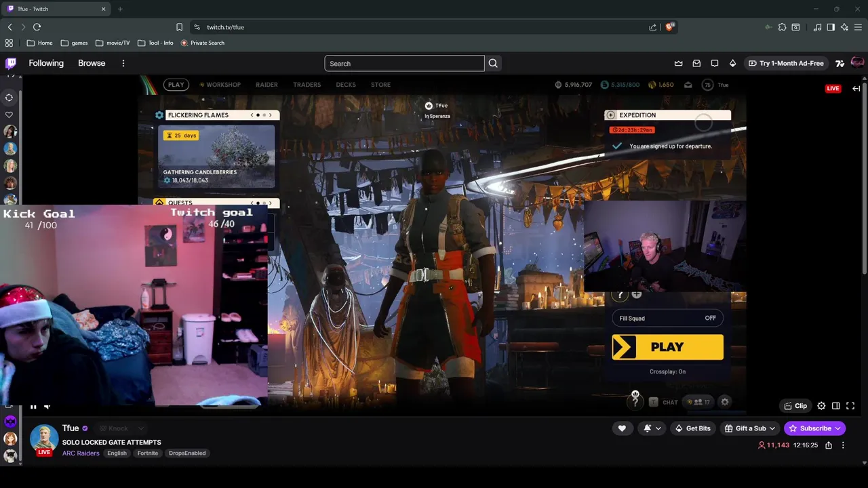Go back in browser history
Image resolution: width=868 pixels, height=488 pixels.
click(9, 27)
